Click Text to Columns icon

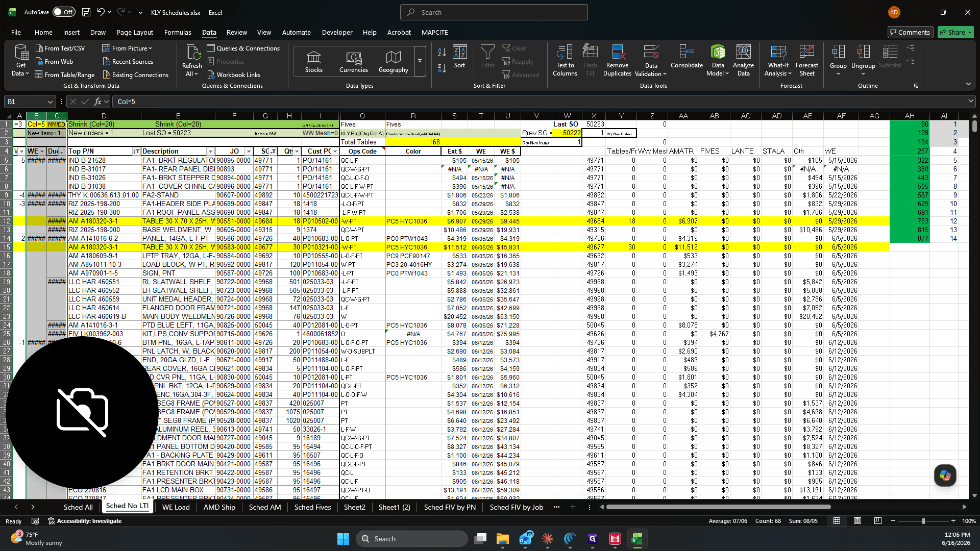click(565, 60)
